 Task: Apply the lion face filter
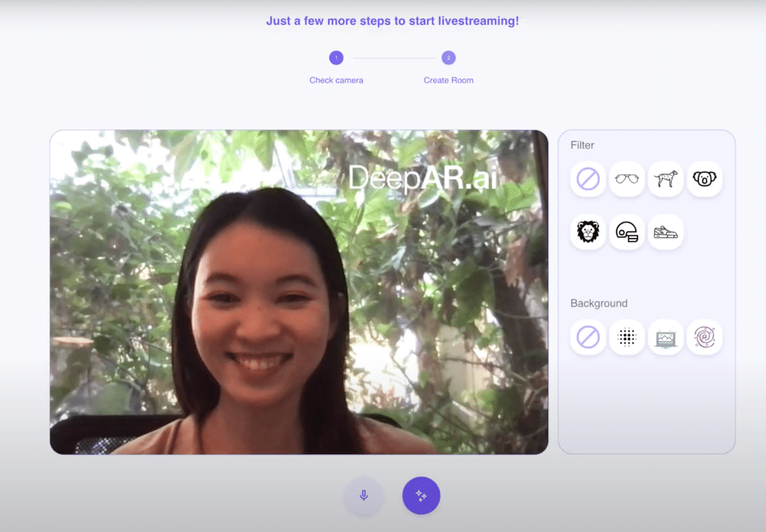(x=588, y=232)
